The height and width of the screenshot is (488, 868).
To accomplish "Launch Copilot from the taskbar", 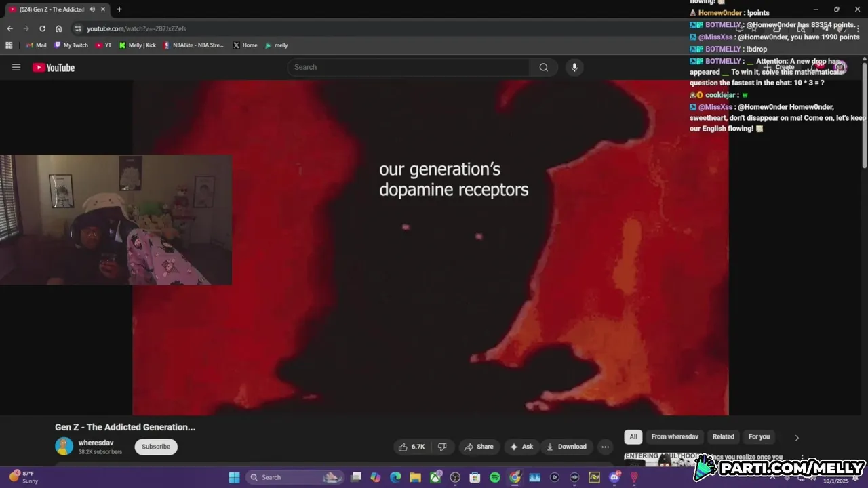I will point(376,477).
